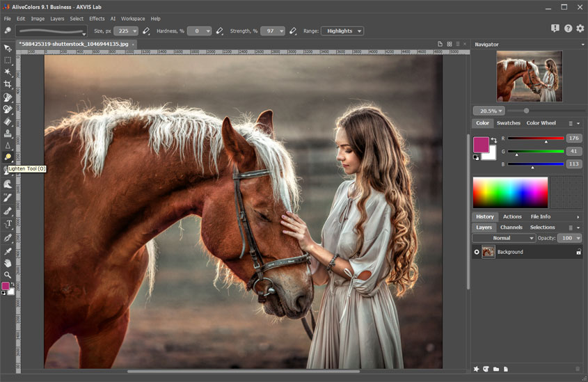Click the pressure icon next to Size
The height and width of the screenshot is (382, 588).
[146, 31]
